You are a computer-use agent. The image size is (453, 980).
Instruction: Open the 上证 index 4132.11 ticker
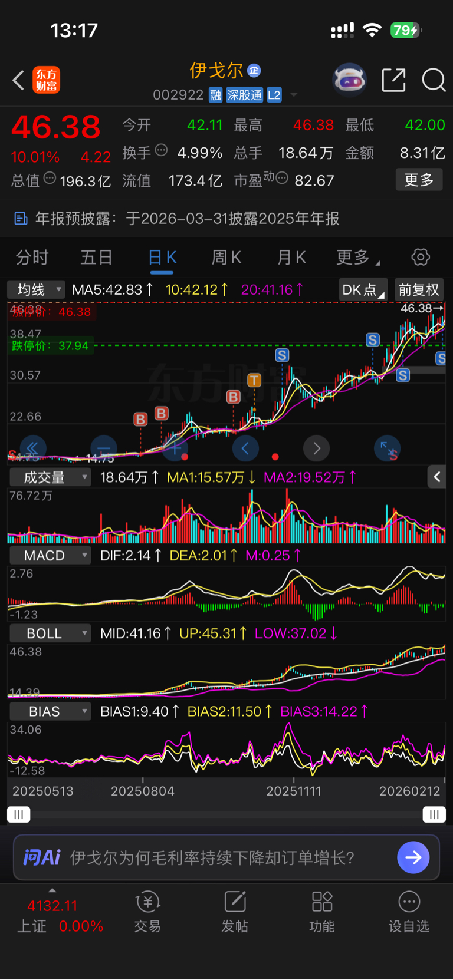(x=59, y=915)
